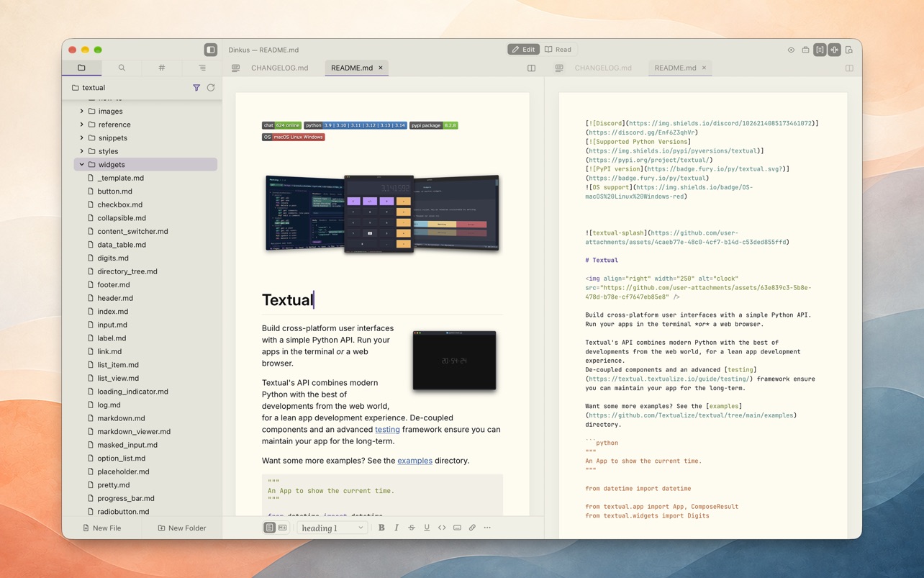Expand the images folder

tap(82, 112)
